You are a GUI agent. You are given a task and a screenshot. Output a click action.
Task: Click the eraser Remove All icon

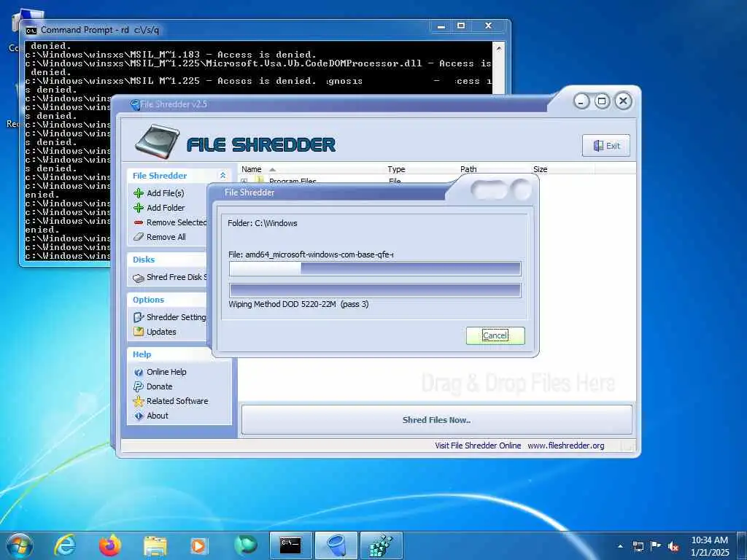pos(139,237)
